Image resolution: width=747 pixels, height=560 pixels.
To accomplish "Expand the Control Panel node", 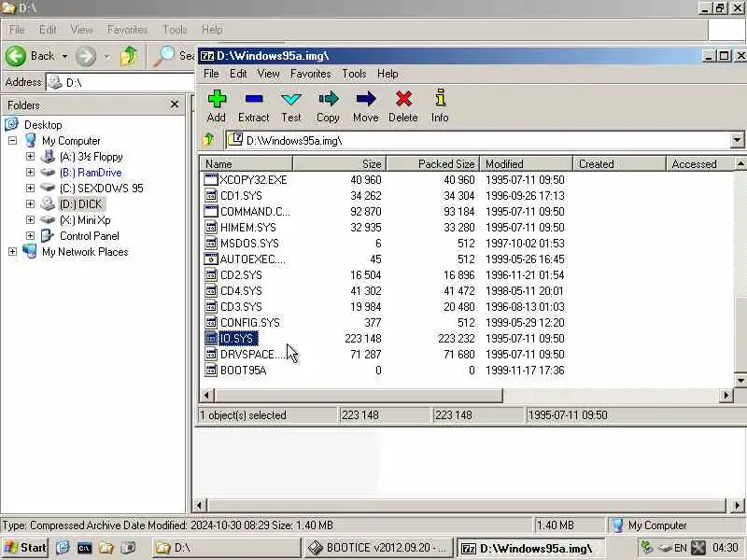I will point(30,236).
